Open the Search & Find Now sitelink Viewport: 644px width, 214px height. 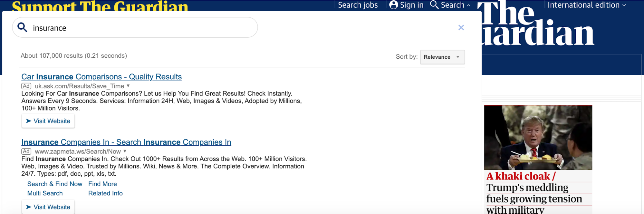[x=55, y=184]
